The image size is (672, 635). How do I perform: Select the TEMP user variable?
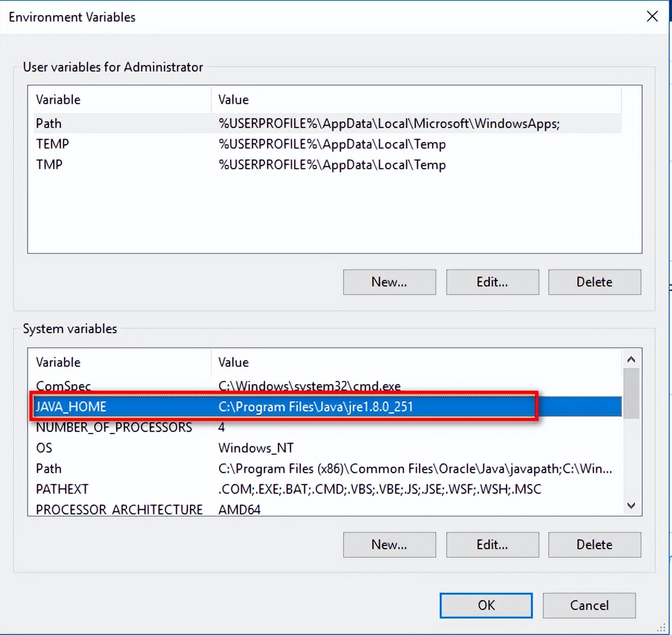coord(327,144)
